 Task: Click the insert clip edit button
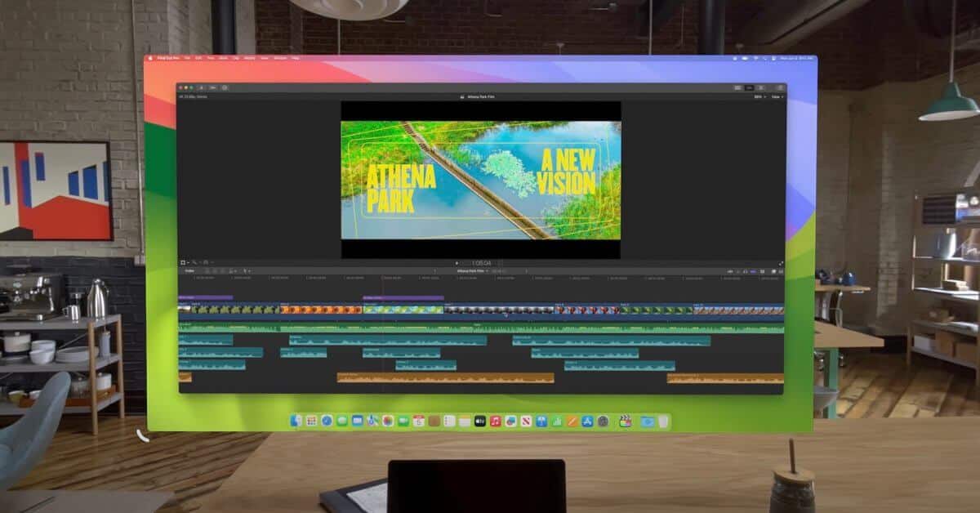pyautogui.click(x=215, y=270)
